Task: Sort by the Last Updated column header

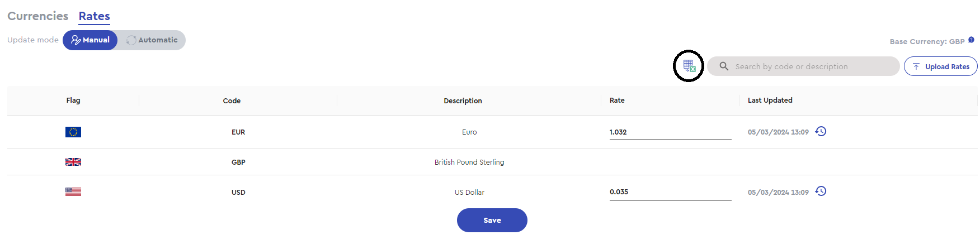Action: 770,100
